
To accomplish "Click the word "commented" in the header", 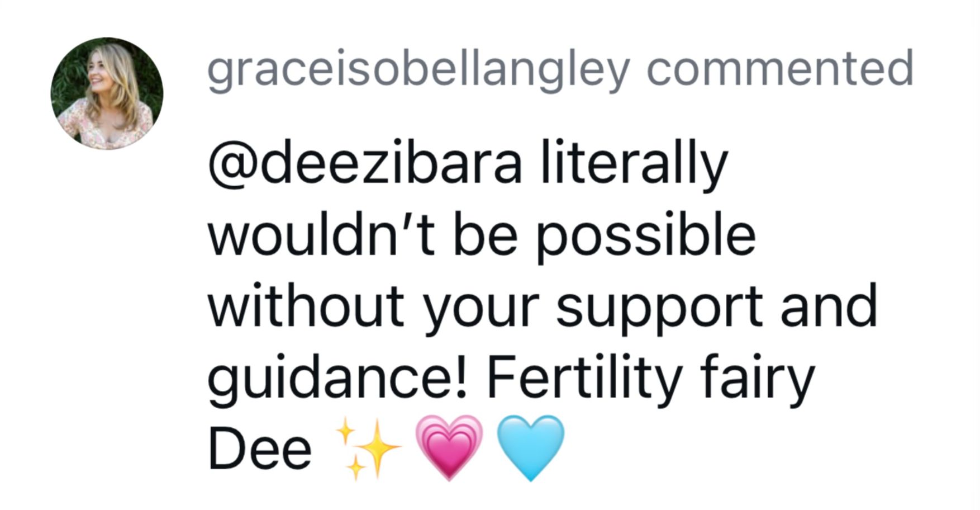I will (x=779, y=69).
